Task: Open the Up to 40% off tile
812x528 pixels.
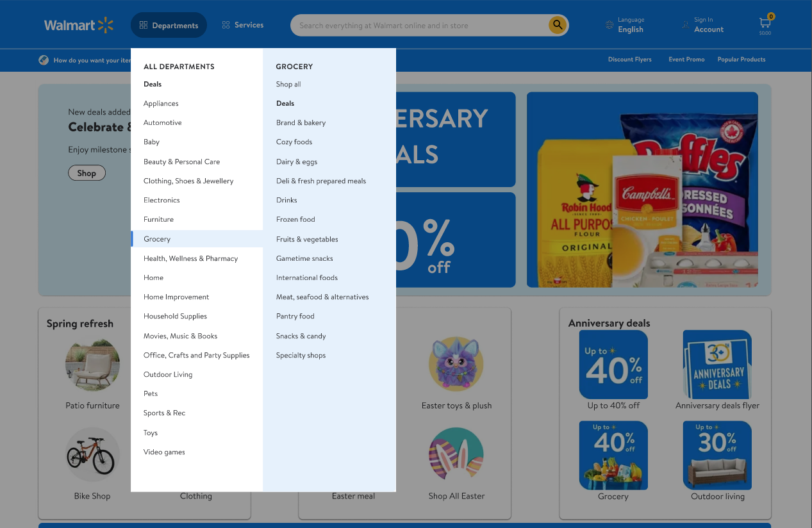Action: point(613,365)
